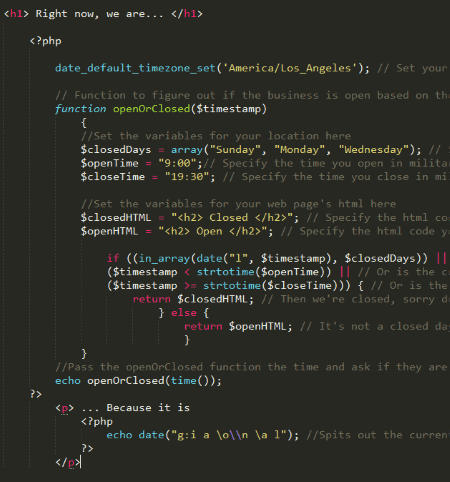
Task: Click the "echo openOrClosed(time());" line
Action: coord(138,381)
